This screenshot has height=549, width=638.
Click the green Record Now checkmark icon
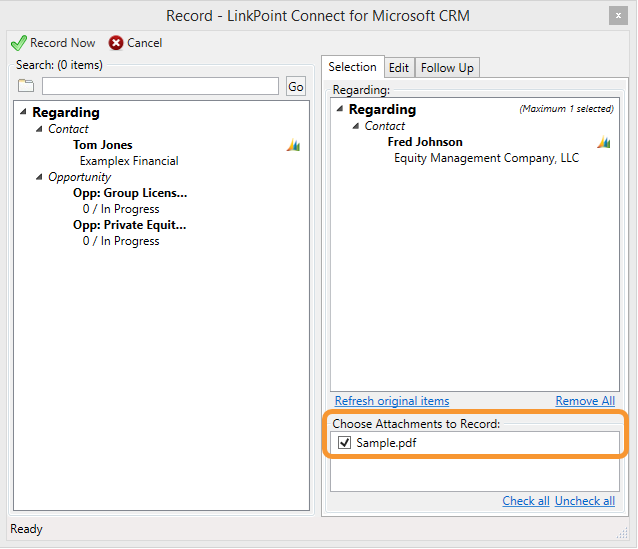point(19,43)
